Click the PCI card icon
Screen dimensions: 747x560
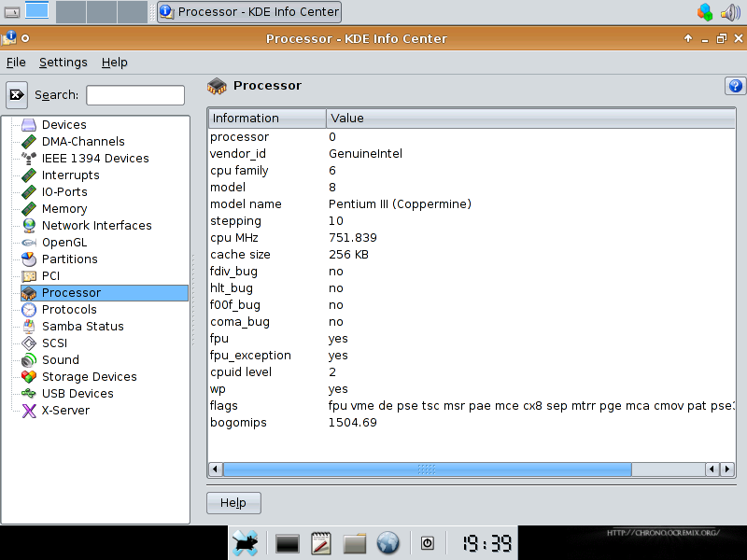[x=29, y=275]
